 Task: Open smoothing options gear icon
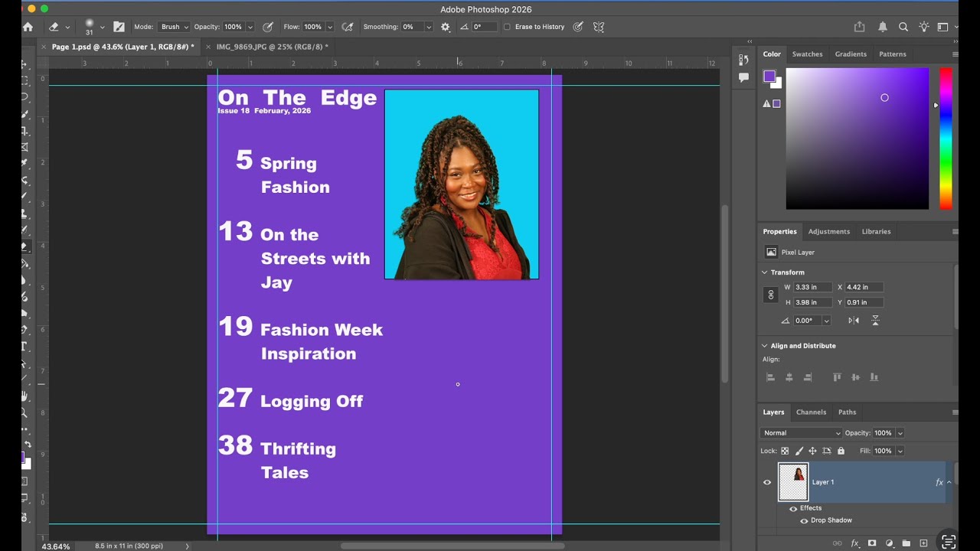446,27
